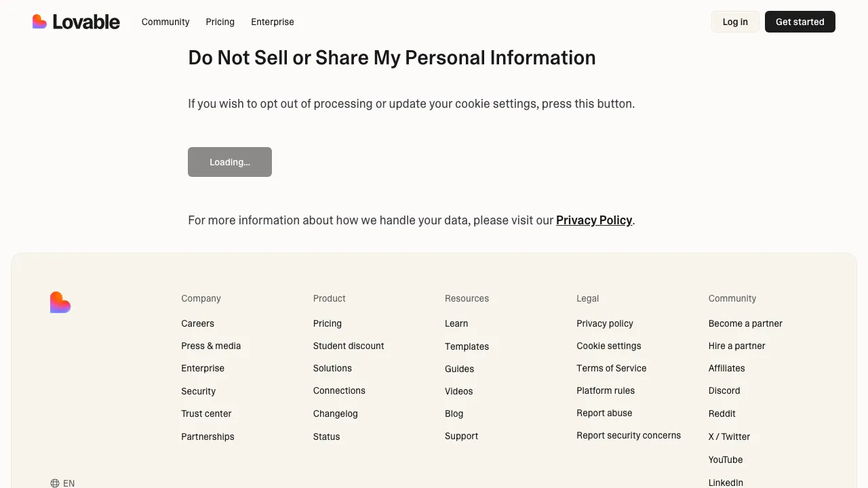View the Changelog link

click(x=335, y=413)
